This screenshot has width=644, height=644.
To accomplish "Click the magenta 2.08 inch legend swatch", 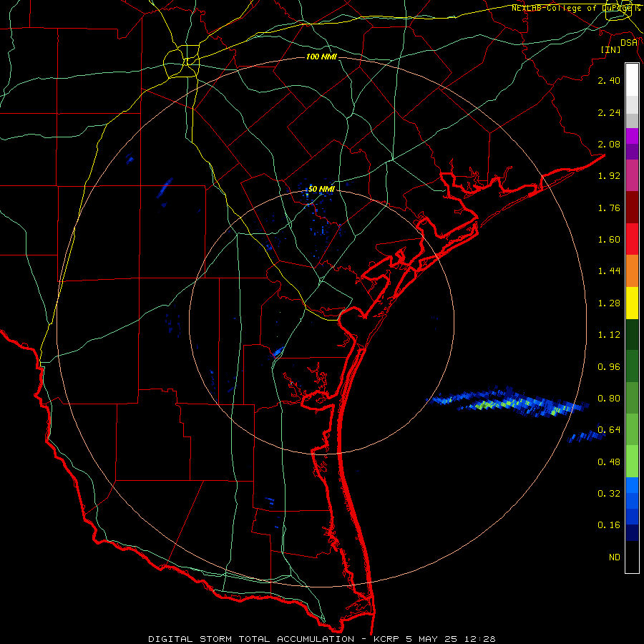I will tap(632, 136).
